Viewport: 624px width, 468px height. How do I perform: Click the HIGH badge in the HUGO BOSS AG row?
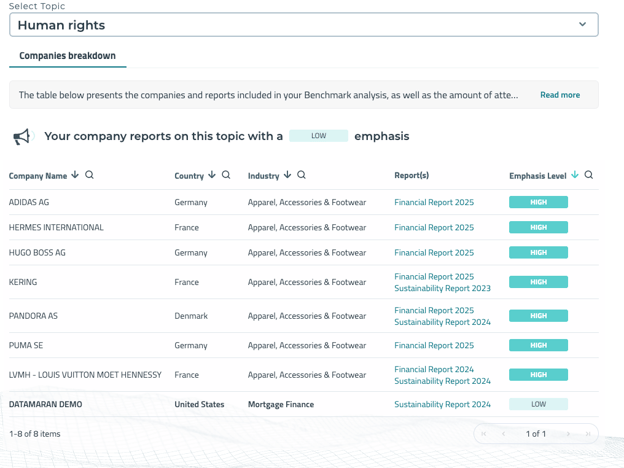[538, 252]
